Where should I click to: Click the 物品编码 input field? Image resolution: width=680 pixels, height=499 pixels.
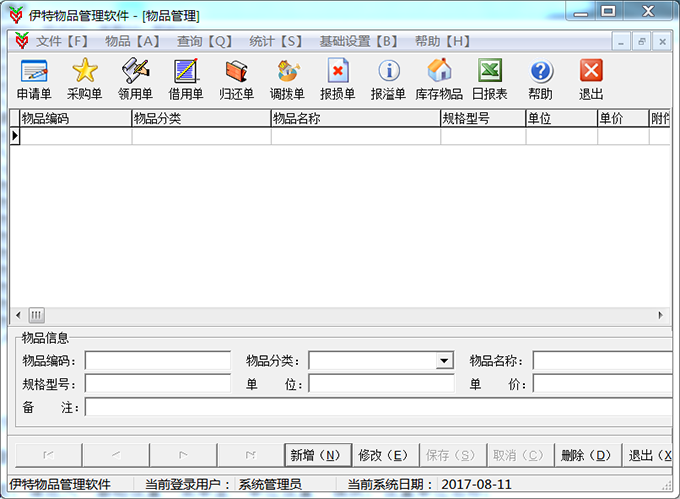coord(158,360)
